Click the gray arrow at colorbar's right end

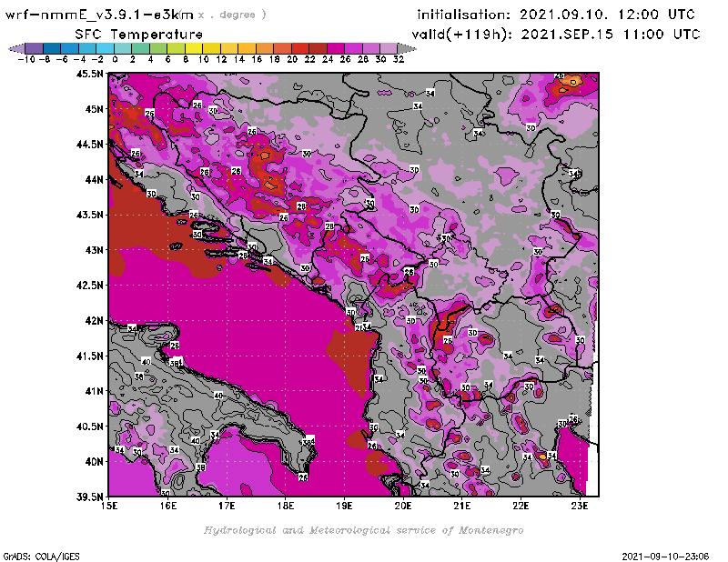407,48
